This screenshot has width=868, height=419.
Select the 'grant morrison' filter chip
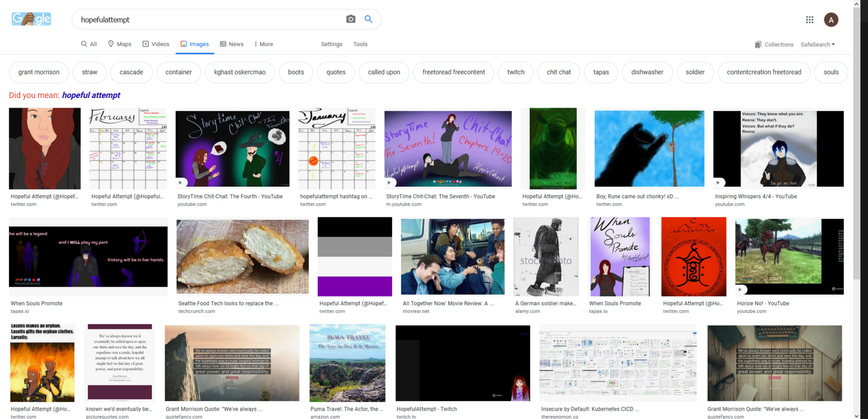pos(39,72)
